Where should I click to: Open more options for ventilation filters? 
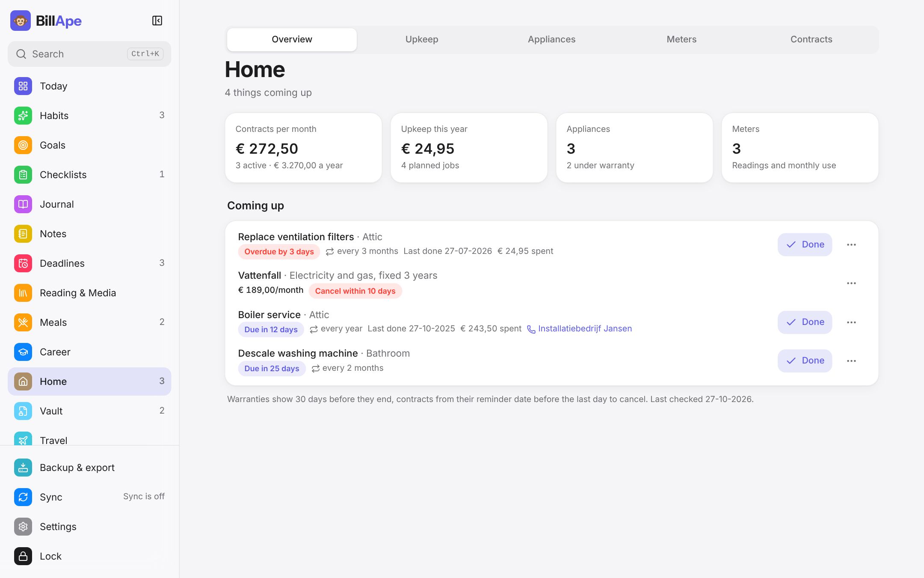[851, 244]
